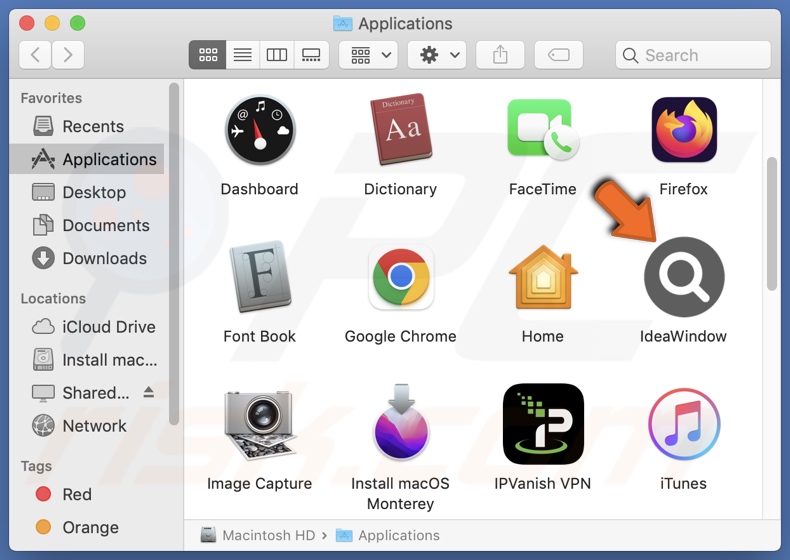790x560 pixels.
Task: Switch to gallery view
Action: [311, 54]
